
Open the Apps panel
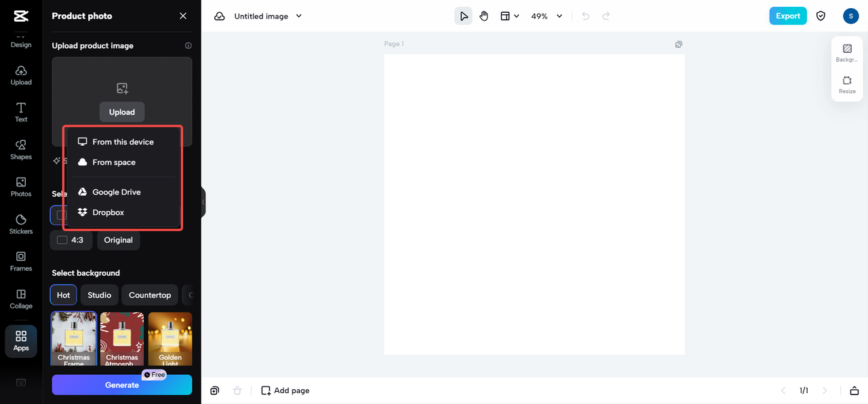(21, 341)
